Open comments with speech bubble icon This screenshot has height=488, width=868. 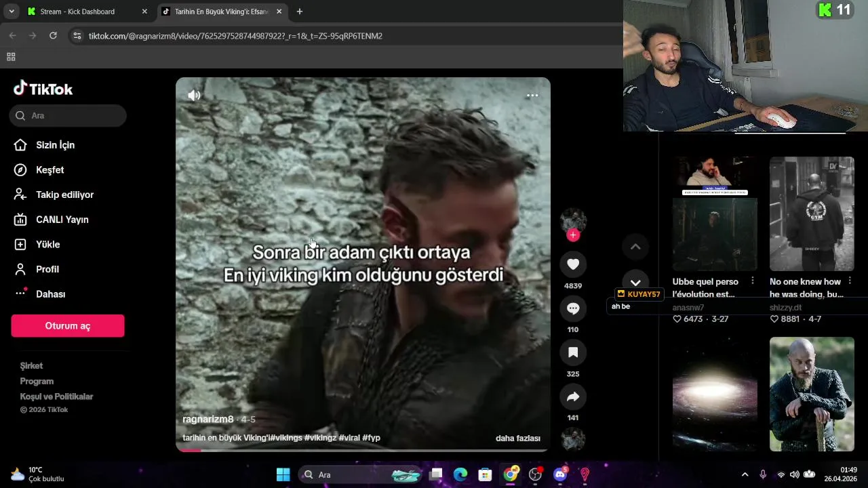[x=573, y=308]
